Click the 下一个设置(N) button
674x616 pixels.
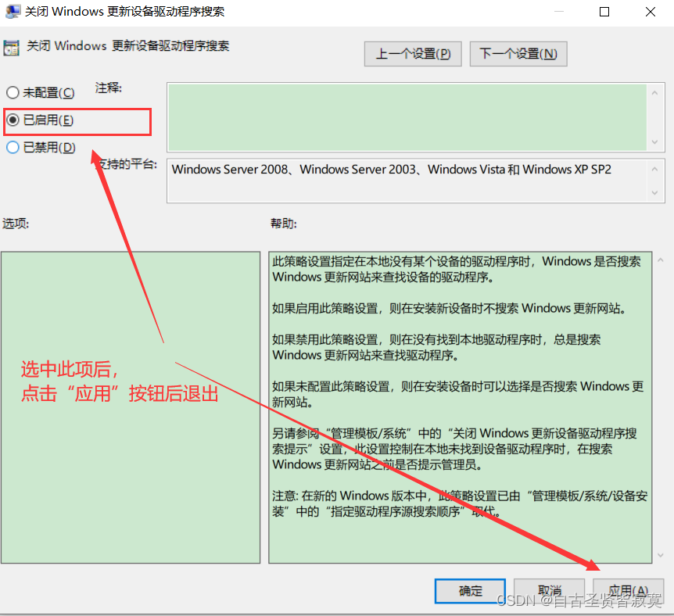click(x=518, y=54)
